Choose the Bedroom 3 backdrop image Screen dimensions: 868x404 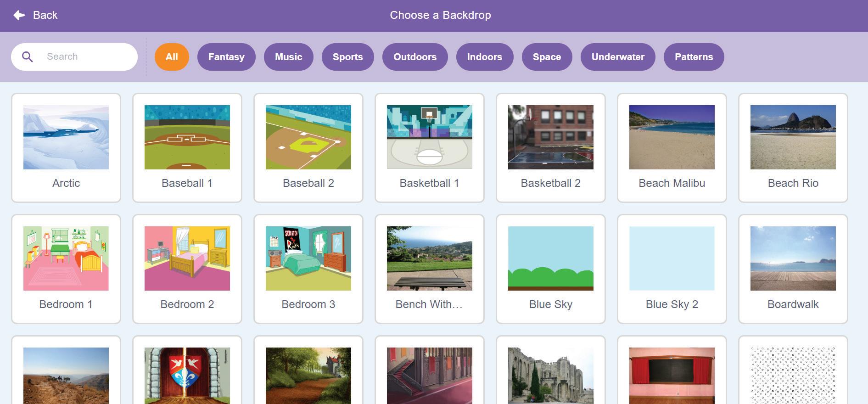tap(308, 258)
